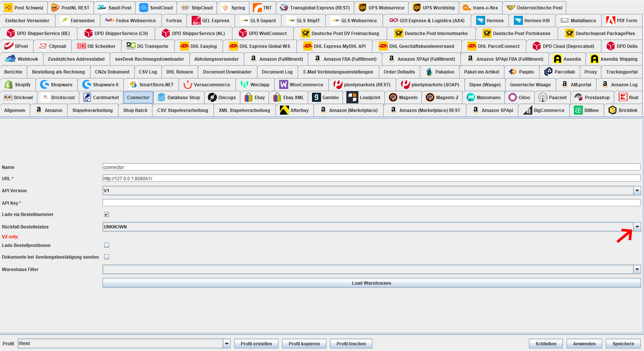The image size is (644, 351).
Task: Focus the URL input field
Action: [x=372, y=178]
